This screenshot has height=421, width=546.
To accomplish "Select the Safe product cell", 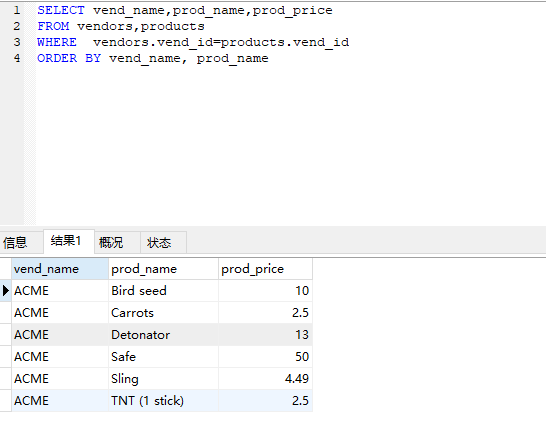I will click(x=163, y=357).
